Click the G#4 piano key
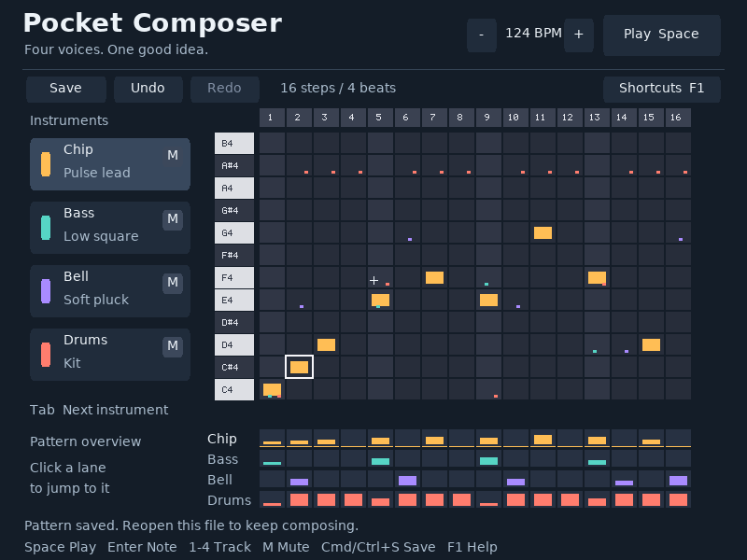 pyautogui.click(x=234, y=211)
